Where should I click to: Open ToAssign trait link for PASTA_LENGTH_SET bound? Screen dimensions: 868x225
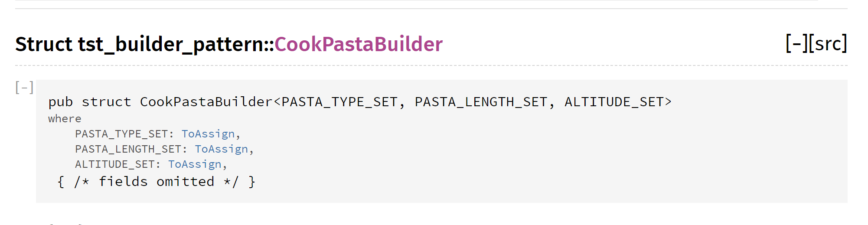[x=221, y=149]
